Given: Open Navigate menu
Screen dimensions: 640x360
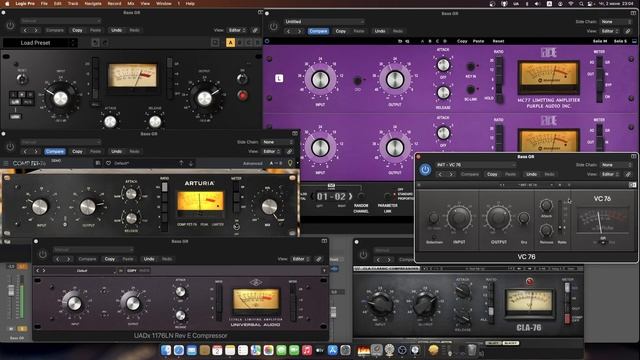Looking at the screenshot, I should (x=93, y=4).
